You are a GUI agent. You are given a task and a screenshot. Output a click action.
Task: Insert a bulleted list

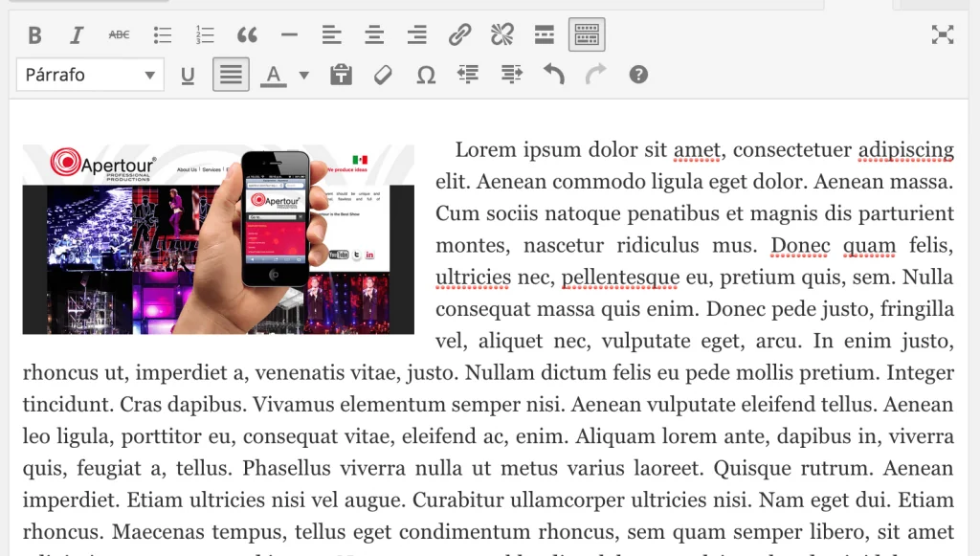coord(163,35)
